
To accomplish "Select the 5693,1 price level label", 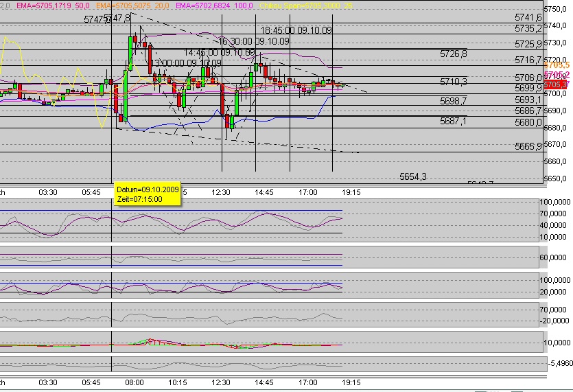I will (x=528, y=100).
